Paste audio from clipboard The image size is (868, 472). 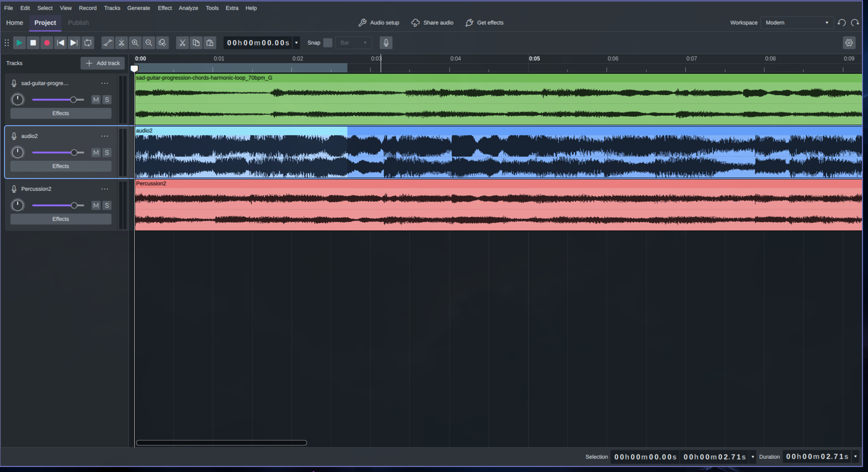[x=209, y=43]
